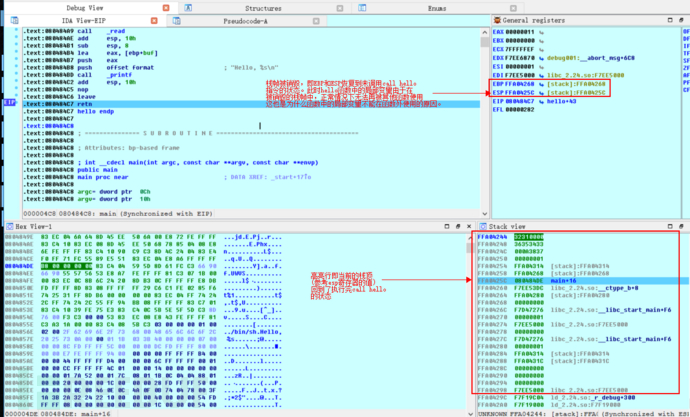Select the 'public main' line
Image resolution: width=690 pixels, height=417 pixels.
98,170
